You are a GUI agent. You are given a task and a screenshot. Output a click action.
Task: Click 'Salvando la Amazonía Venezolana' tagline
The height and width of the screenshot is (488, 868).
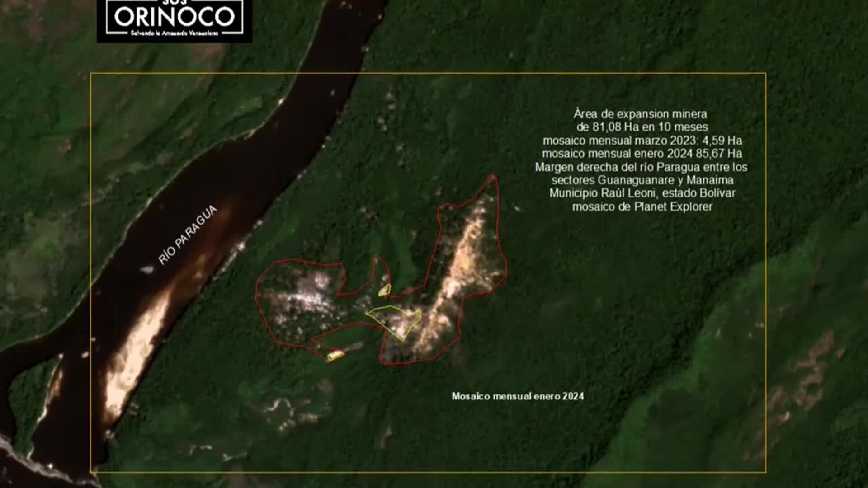[175, 33]
